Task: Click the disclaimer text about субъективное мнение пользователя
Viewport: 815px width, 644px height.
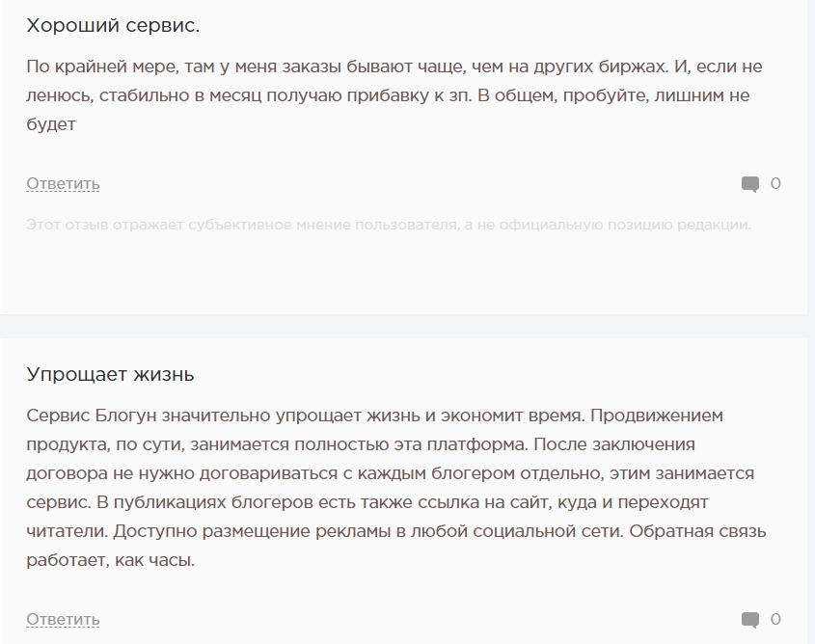Action: 388,226
